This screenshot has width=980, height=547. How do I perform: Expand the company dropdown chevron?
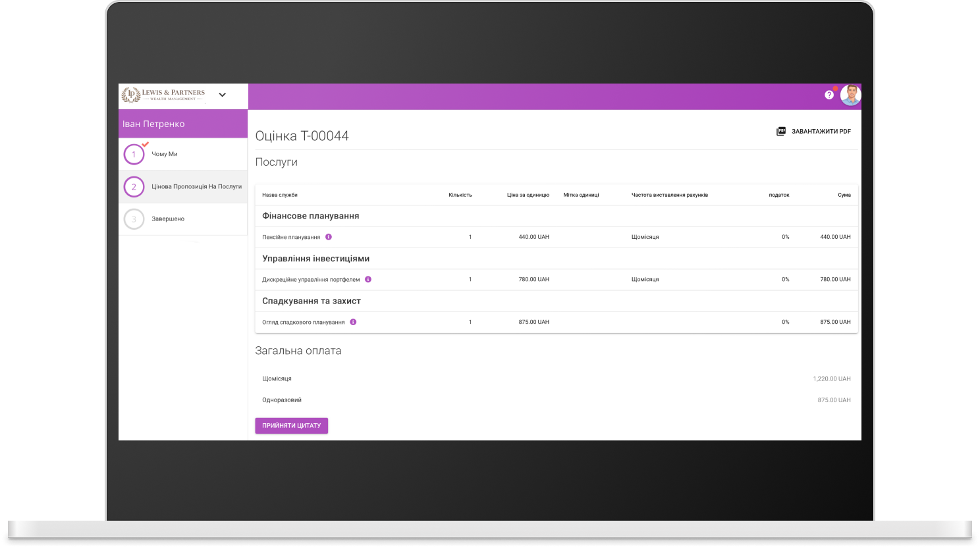coord(223,95)
